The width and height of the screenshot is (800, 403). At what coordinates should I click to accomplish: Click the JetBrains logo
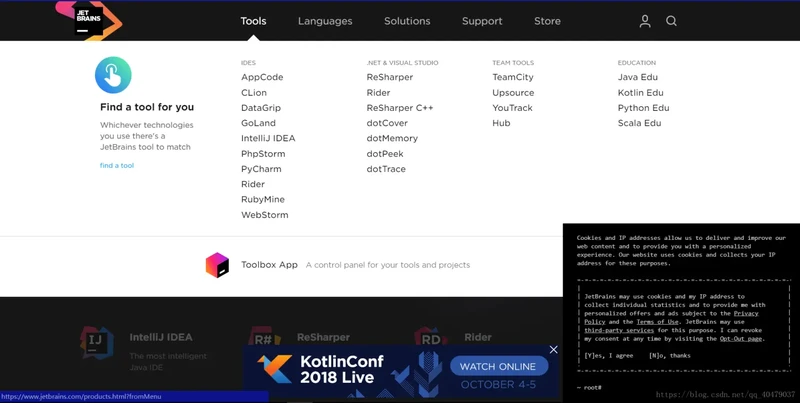click(88, 19)
